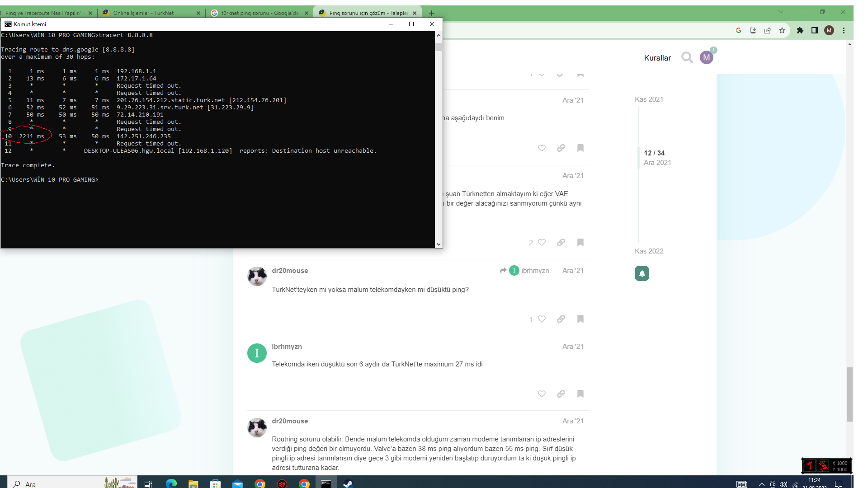The image size is (868, 488).
Task: Like the 'aşağıdaydı benim' post
Action: (542, 148)
